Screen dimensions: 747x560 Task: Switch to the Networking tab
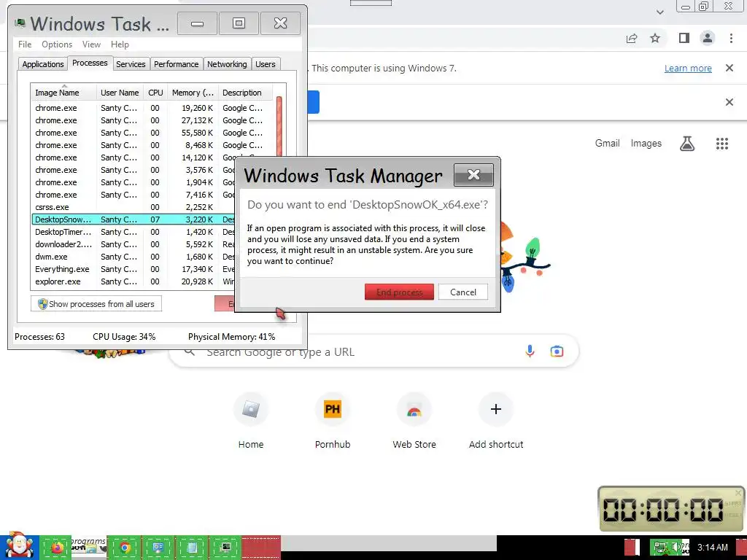pos(227,64)
